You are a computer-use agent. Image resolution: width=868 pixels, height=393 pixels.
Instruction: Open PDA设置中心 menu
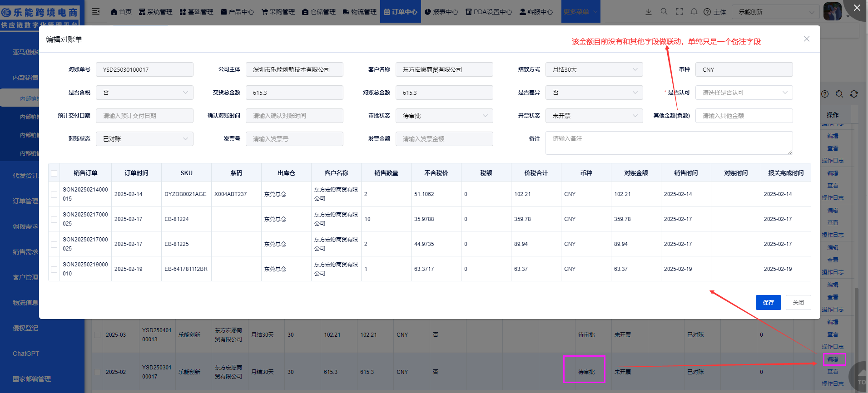click(x=489, y=12)
